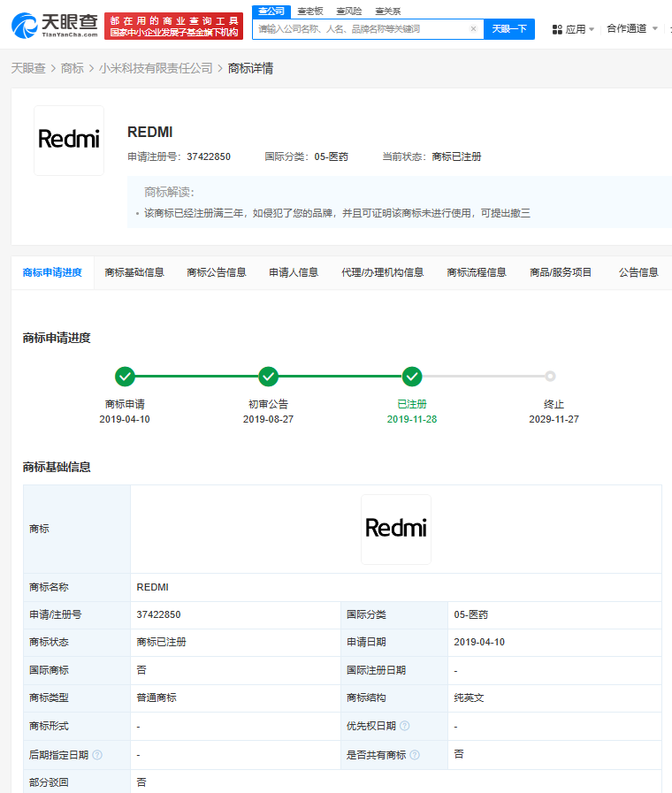
Task: Click the 37422850 value in the 申请/注册号 row
Action: pos(159,614)
